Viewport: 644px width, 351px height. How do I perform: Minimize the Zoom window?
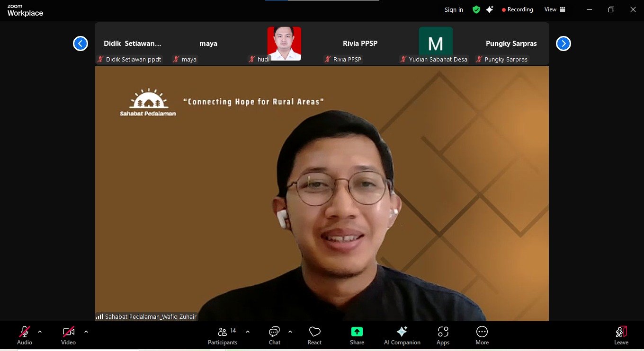pos(590,9)
